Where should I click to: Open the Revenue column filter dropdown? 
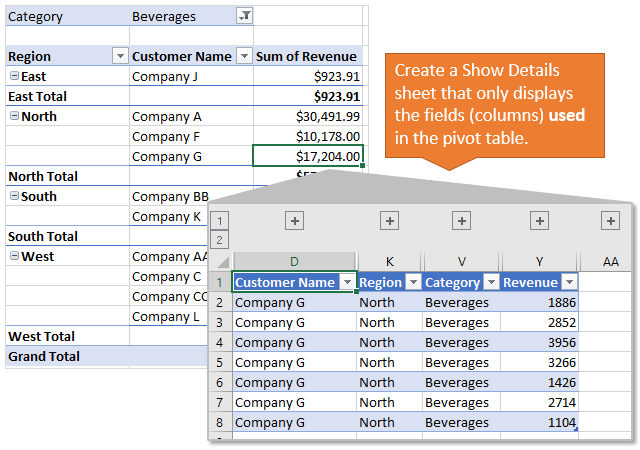[x=569, y=283]
